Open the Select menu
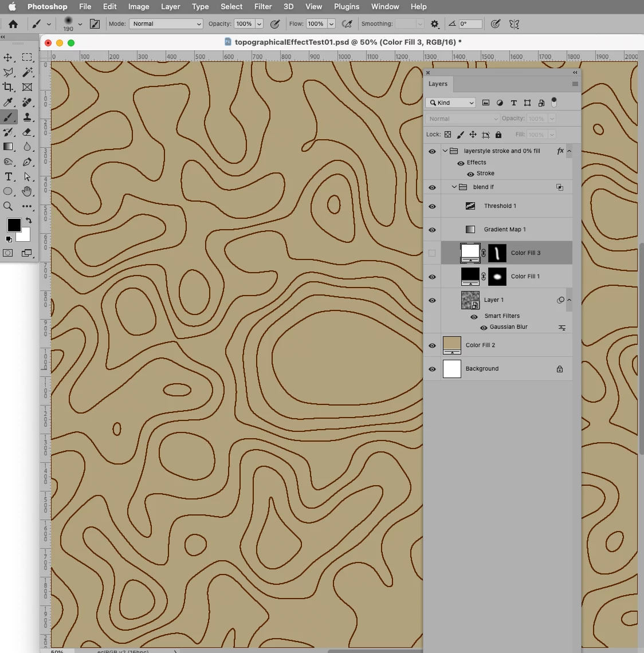The height and width of the screenshot is (653, 644). pos(231,7)
